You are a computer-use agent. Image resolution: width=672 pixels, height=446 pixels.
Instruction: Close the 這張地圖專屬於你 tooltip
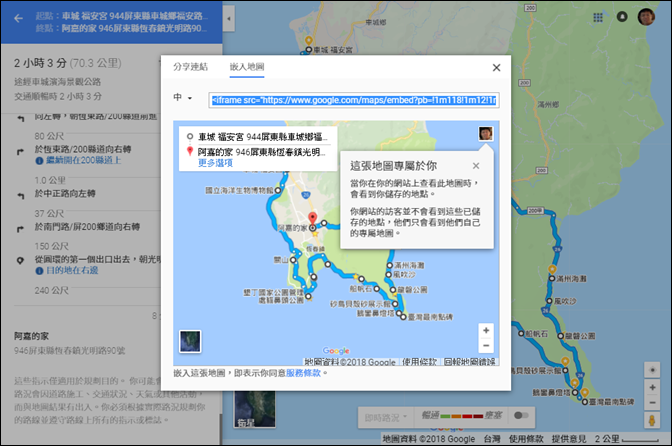476,166
